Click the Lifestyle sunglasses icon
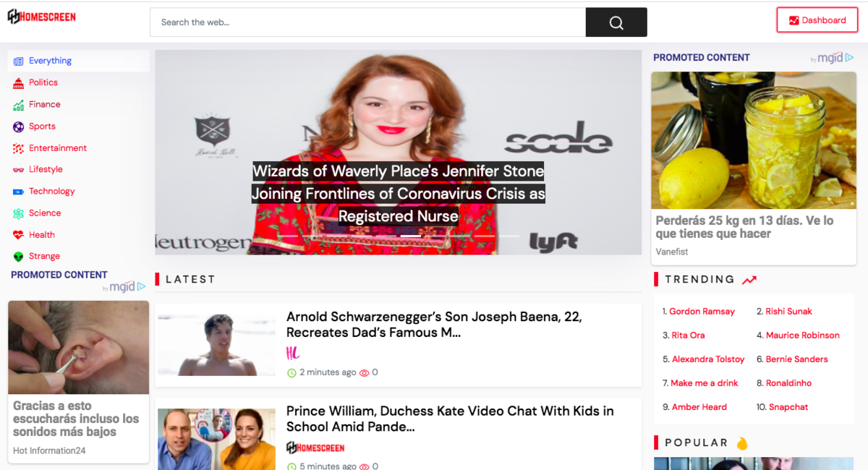The width and height of the screenshot is (868, 470). 18,170
